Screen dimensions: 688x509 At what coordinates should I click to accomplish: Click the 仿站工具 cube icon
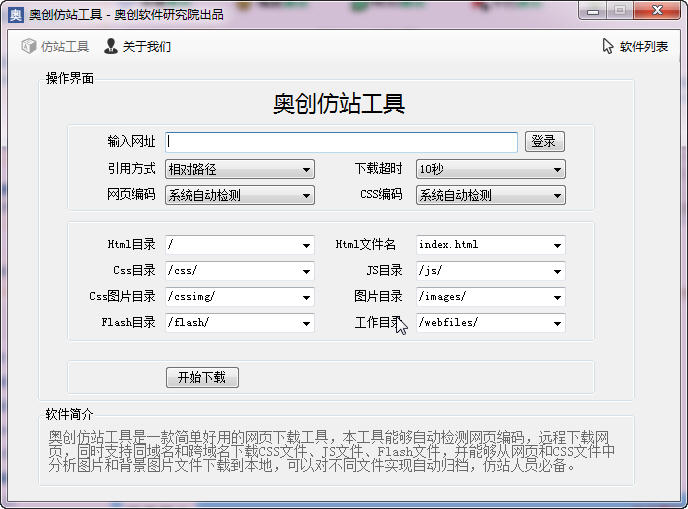pos(28,46)
